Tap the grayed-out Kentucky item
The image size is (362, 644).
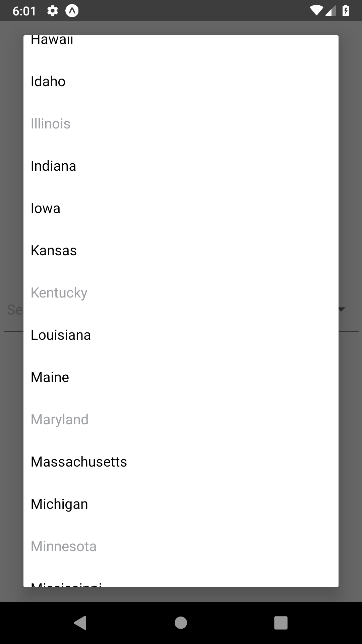point(59,292)
